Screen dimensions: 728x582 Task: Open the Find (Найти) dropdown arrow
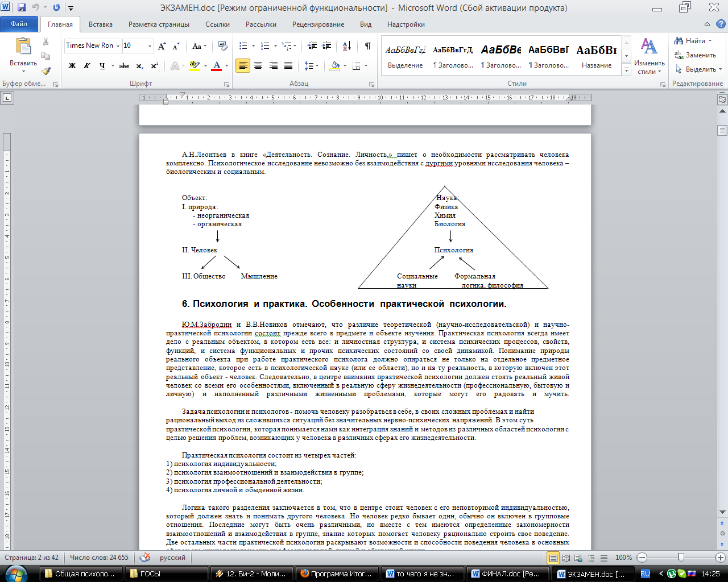coord(710,41)
